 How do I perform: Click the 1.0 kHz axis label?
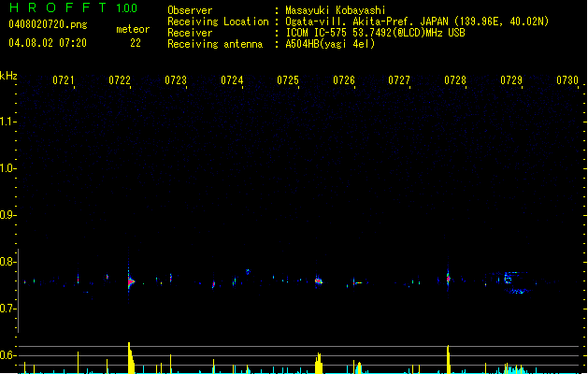7,168
